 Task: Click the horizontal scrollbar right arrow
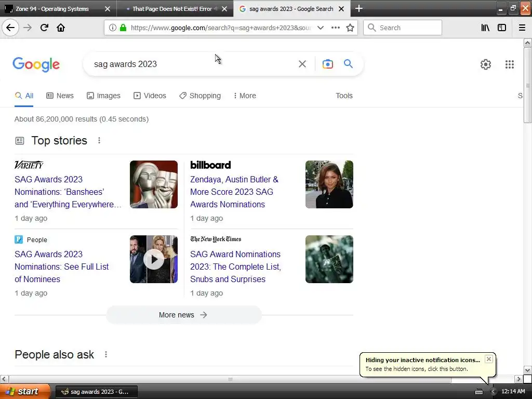(x=518, y=379)
